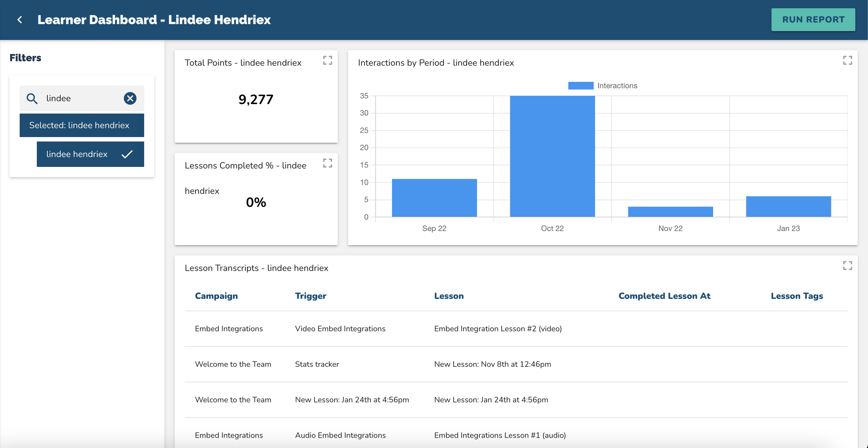Click the back arrow in header
The image size is (868, 448).
(20, 20)
